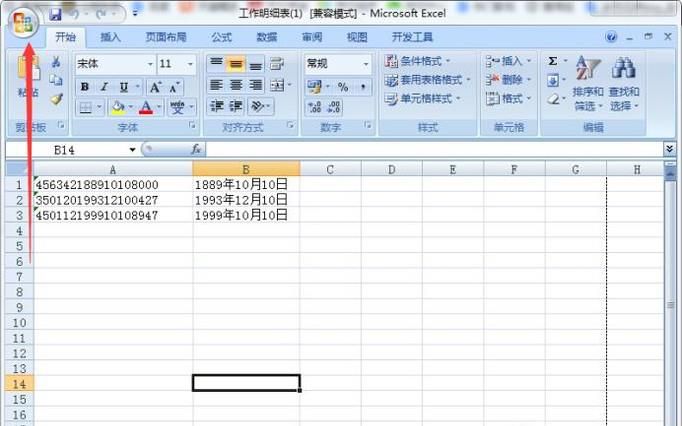Open the 宋体 font name dropdown
Viewport: 682px width, 426px height.
coord(150,64)
